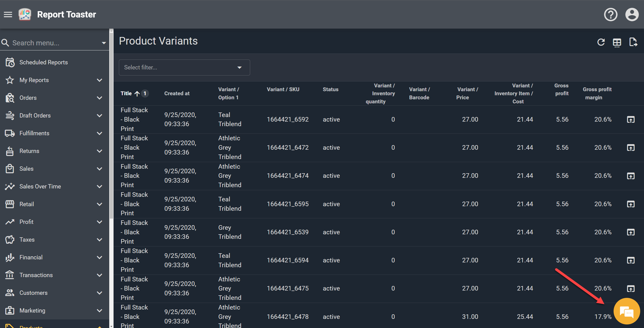Expand the Profit chevron in the sidebar
The image size is (644, 328).
coord(100,222)
